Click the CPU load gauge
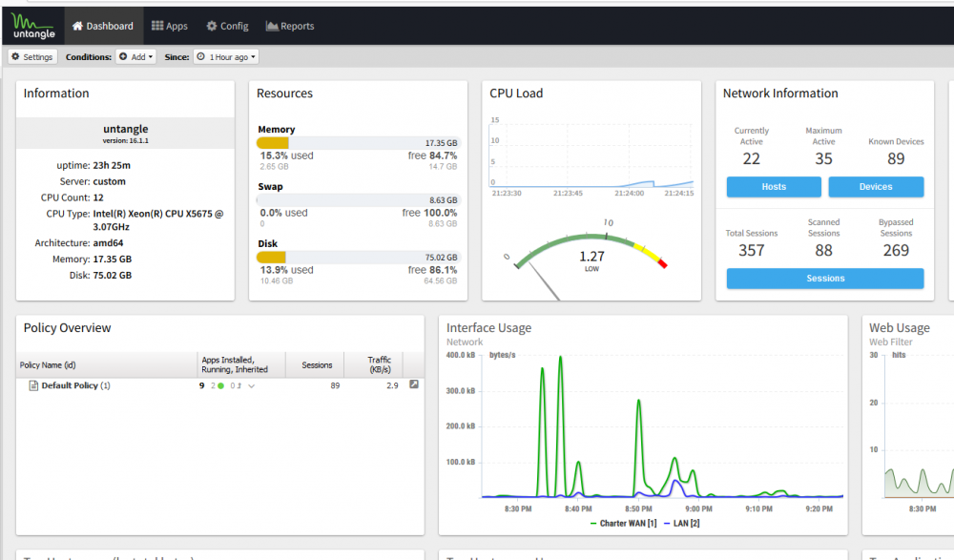954x560 pixels. tap(591, 259)
